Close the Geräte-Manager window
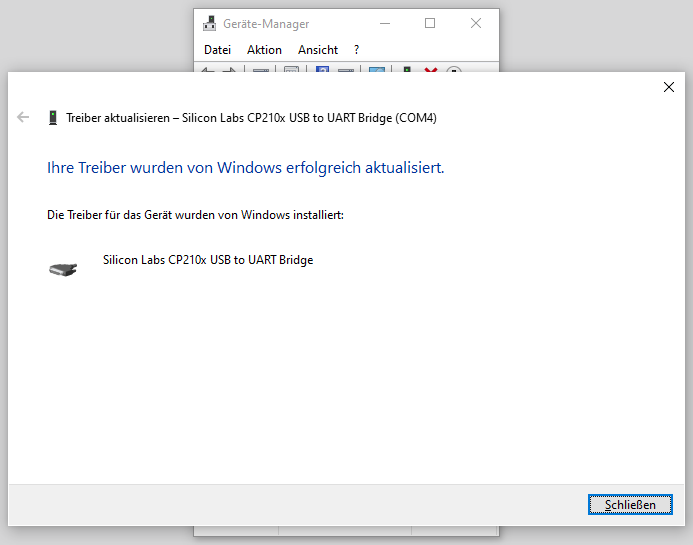Screen dimensions: 693x545 click(x=476, y=23)
